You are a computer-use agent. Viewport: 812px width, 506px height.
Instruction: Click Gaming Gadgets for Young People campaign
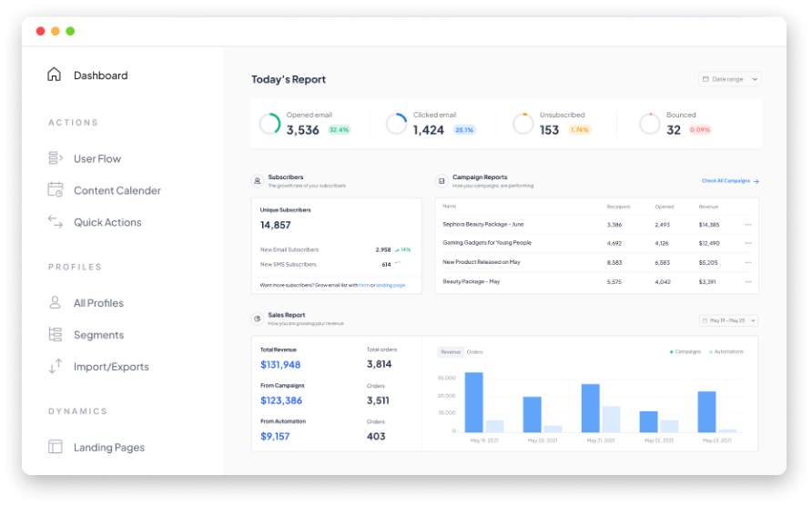tap(487, 242)
